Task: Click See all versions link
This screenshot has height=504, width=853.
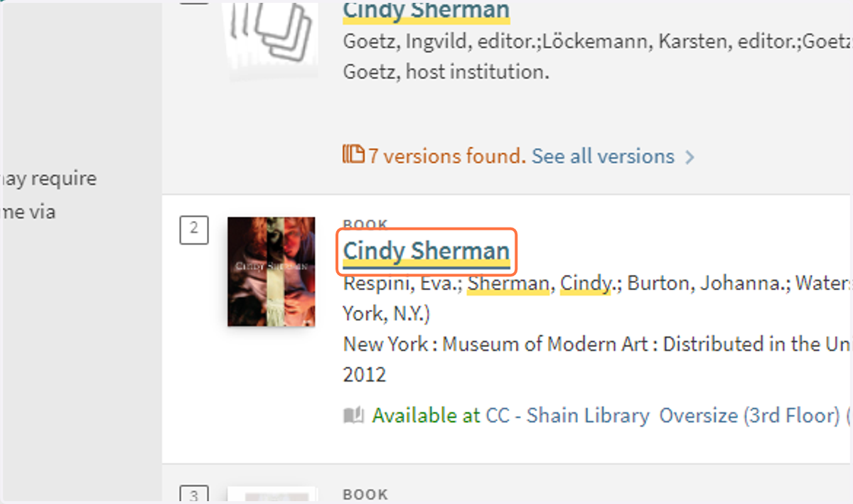Action: pyautogui.click(x=603, y=156)
